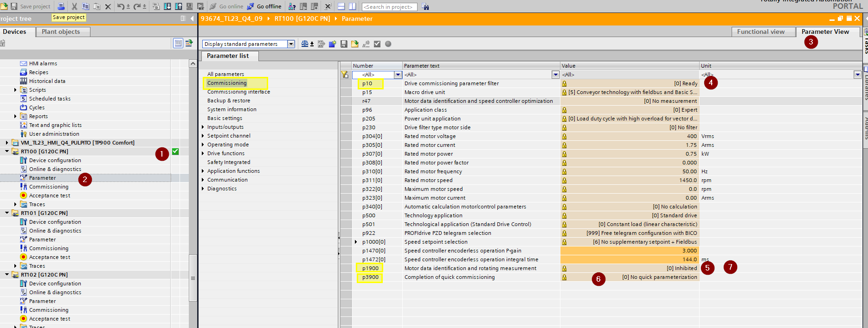This screenshot has height=328, width=868.
Task: Click the Start runtime RT icon
Action: [x=200, y=6]
